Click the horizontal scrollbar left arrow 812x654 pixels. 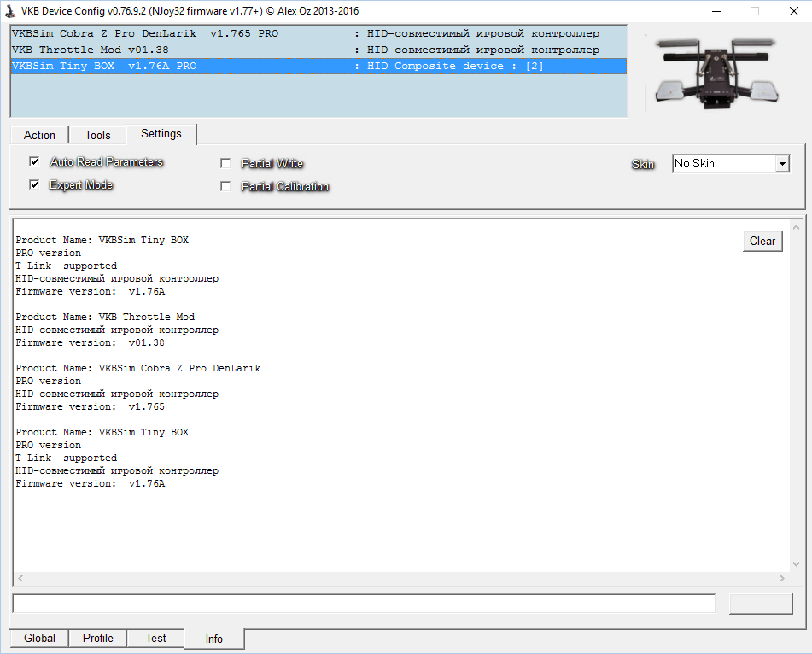coord(20,578)
